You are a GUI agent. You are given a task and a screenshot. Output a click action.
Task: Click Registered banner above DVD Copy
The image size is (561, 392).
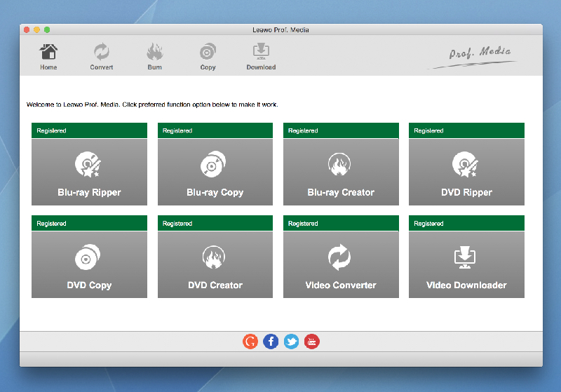pyautogui.click(x=90, y=223)
